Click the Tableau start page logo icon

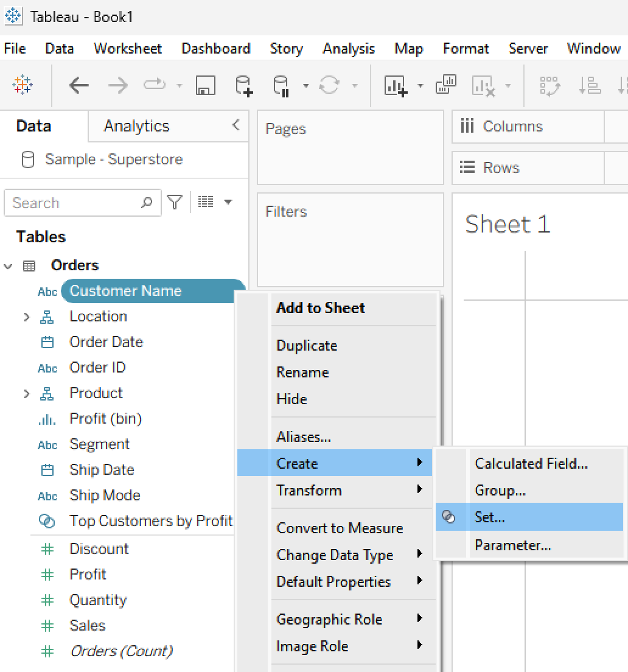pyautogui.click(x=23, y=85)
